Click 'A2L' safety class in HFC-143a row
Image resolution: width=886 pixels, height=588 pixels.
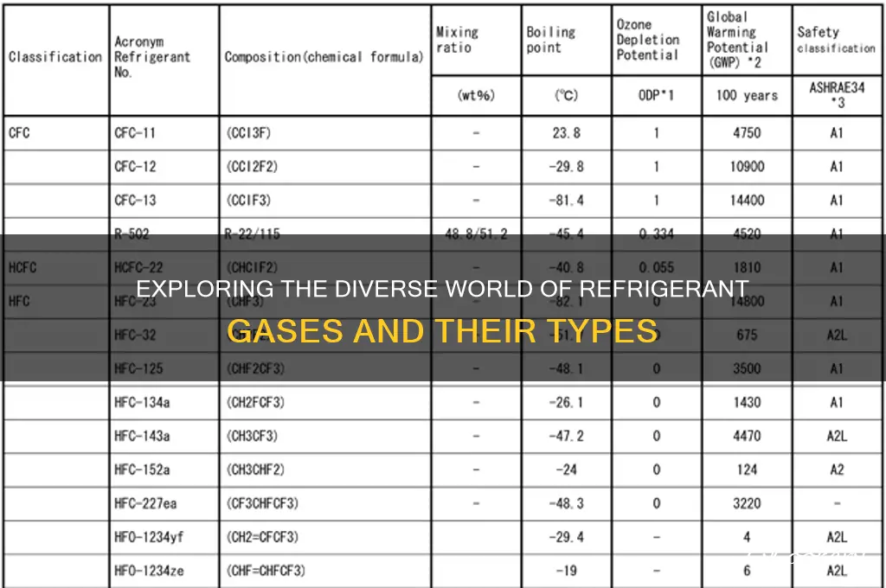point(837,436)
